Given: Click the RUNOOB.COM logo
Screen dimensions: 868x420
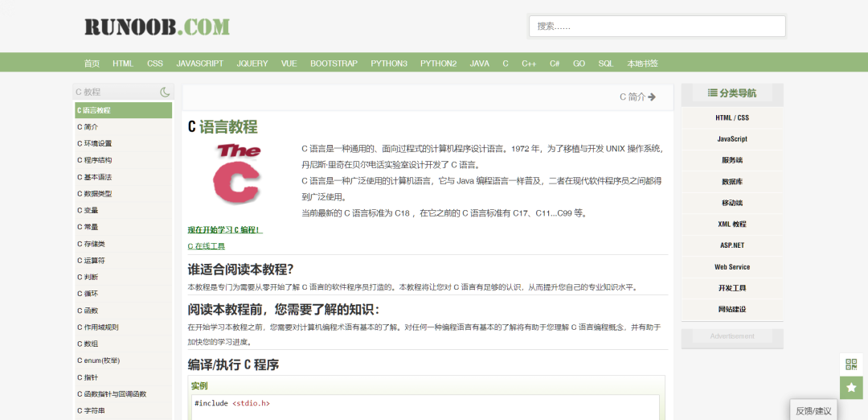Looking at the screenshot, I should [158, 27].
